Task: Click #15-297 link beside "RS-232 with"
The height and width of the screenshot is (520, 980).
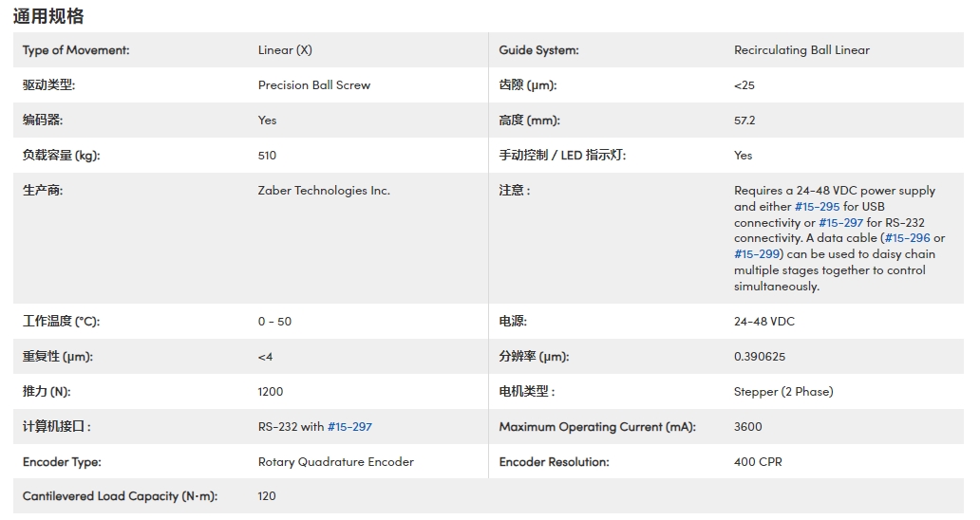Action: click(x=349, y=427)
